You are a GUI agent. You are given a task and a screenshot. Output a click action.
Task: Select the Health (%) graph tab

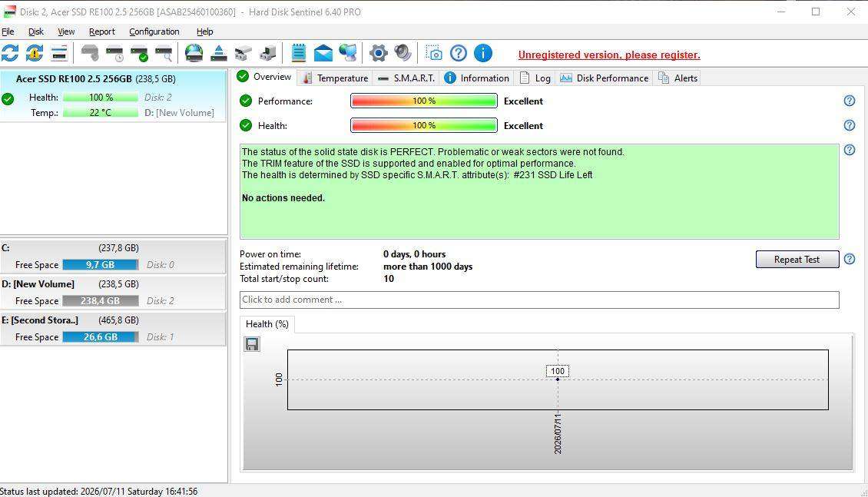(267, 323)
